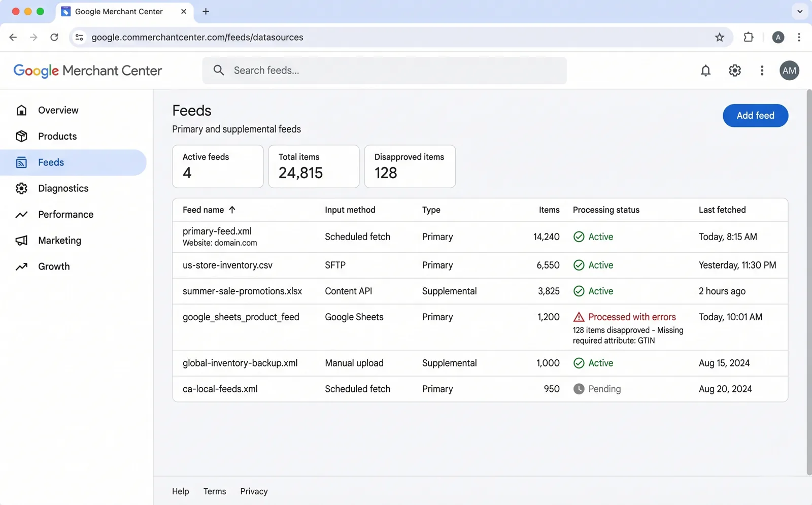Click the Google Merchant Center logo
The width and height of the screenshot is (812, 505).
88,71
